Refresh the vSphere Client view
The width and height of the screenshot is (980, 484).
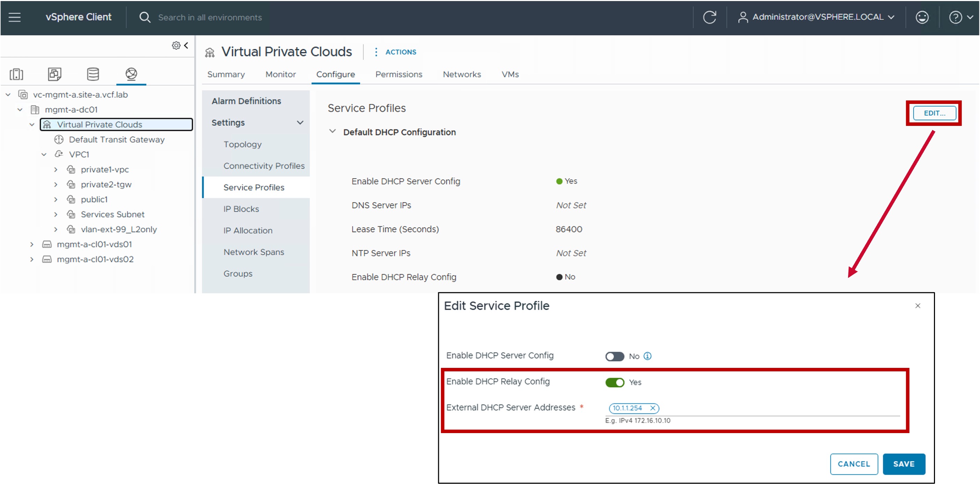[x=710, y=17]
